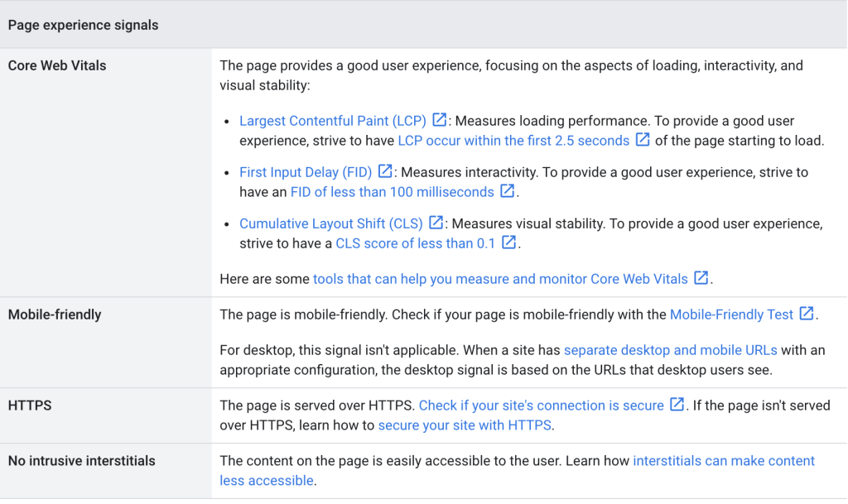Open secure your site with HTTPS link
Screen dimensions: 848x504
465,425
